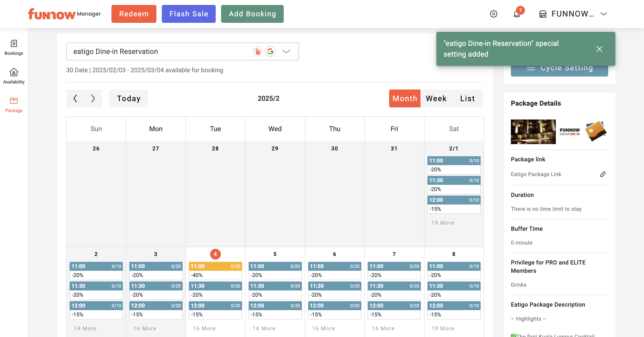Click the 2025/2 month title

(268, 98)
